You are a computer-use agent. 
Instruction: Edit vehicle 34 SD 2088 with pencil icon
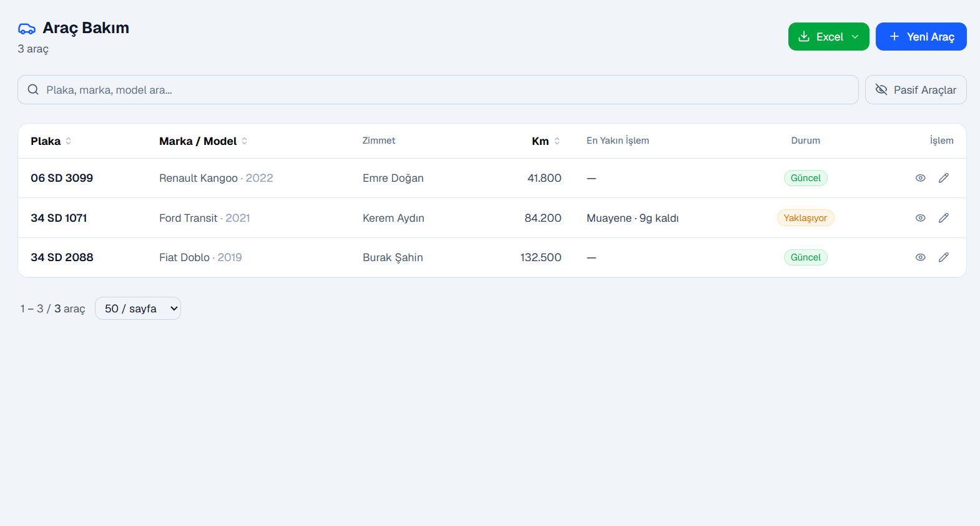(944, 257)
